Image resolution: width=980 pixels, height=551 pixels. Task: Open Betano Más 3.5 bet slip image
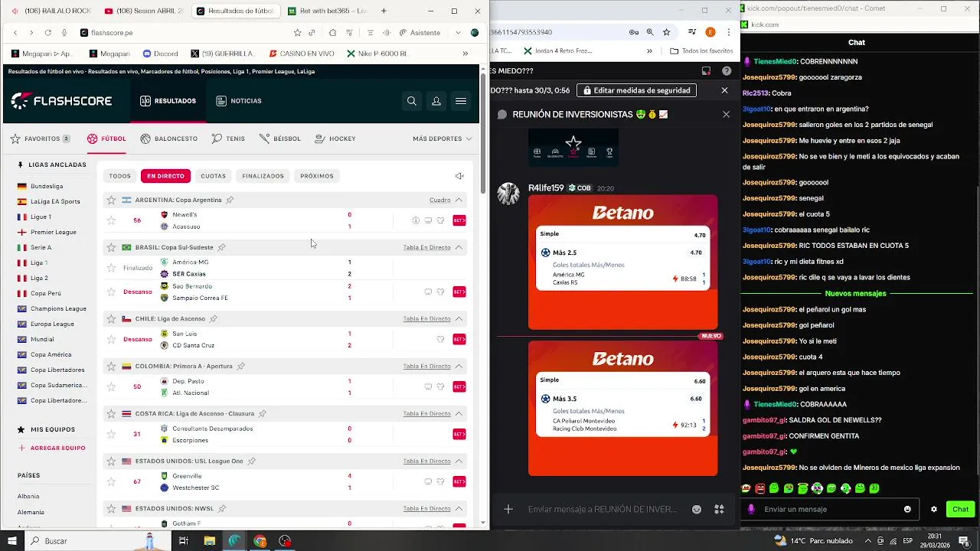(622, 409)
